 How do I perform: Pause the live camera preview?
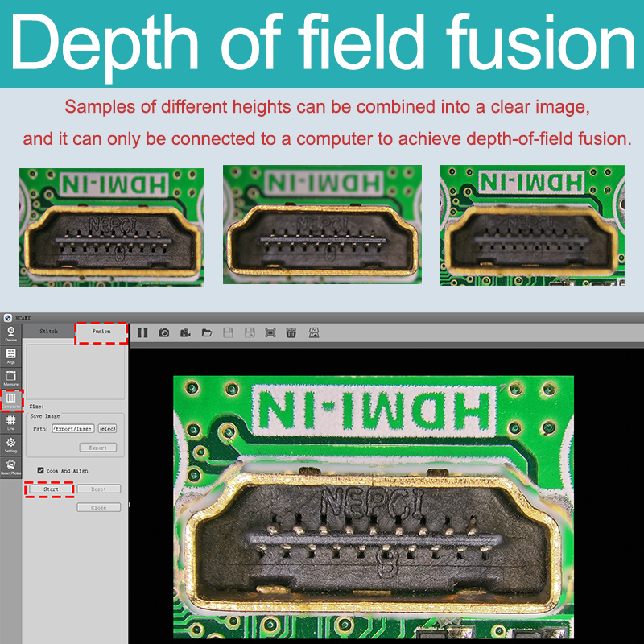[142, 332]
